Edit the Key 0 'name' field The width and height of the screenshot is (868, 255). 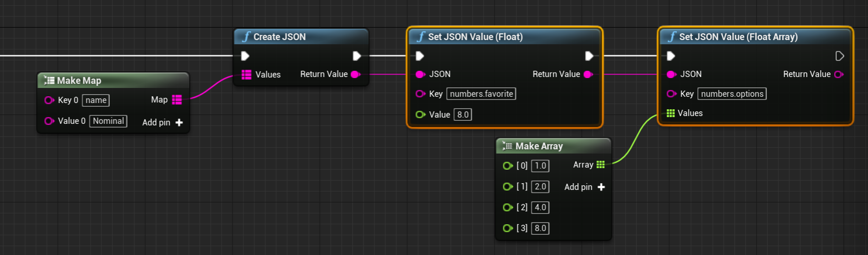[x=96, y=100]
